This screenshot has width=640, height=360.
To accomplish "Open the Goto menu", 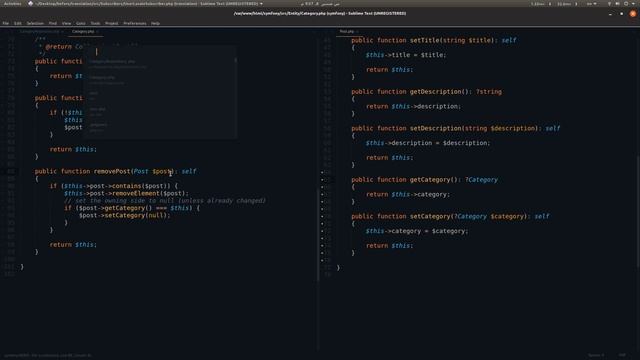I will click(x=81, y=23).
